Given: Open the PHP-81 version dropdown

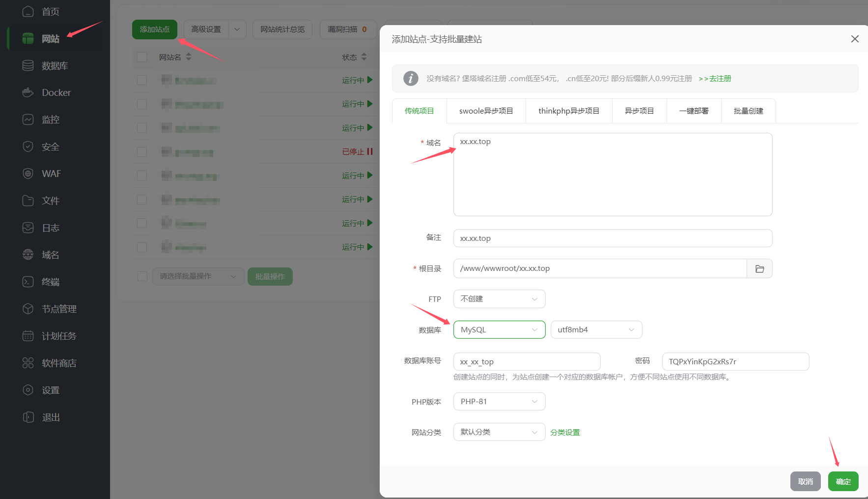Looking at the screenshot, I should click(x=499, y=401).
